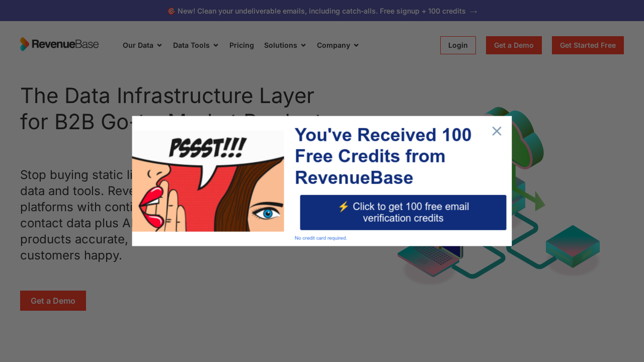Click Get Started Free in the header
This screenshot has width=644, height=362.
[587, 45]
